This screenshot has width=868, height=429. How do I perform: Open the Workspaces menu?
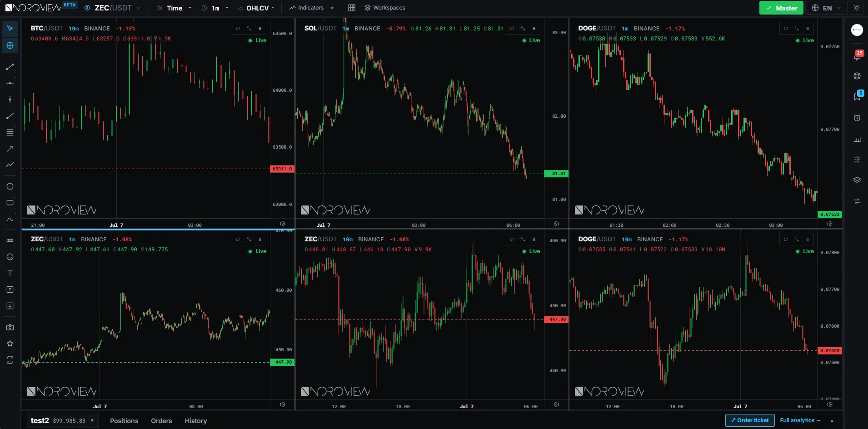[385, 8]
